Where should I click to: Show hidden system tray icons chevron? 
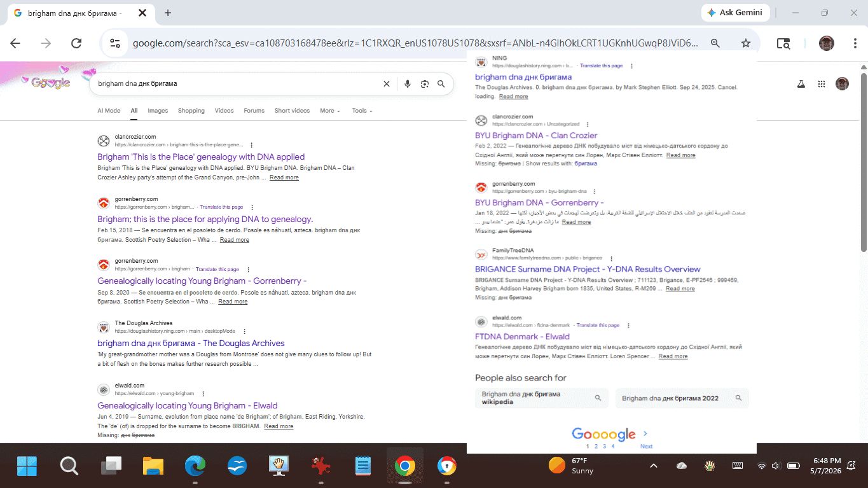click(x=653, y=466)
